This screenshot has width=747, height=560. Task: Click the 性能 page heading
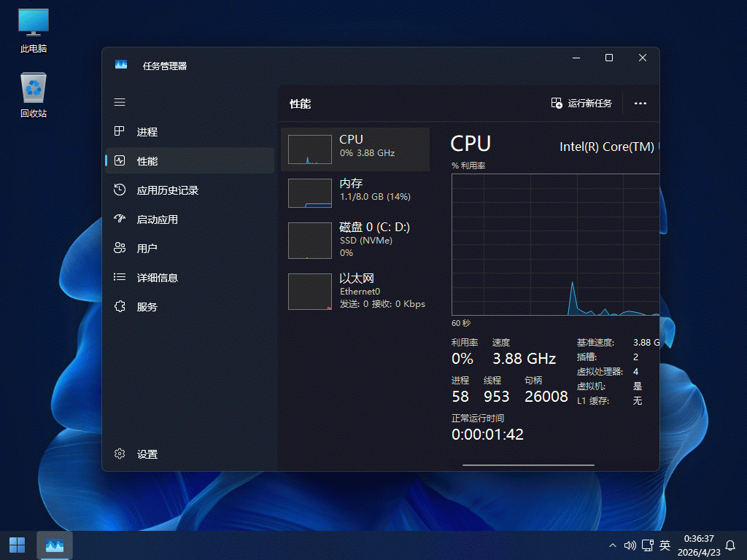tap(300, 104)
